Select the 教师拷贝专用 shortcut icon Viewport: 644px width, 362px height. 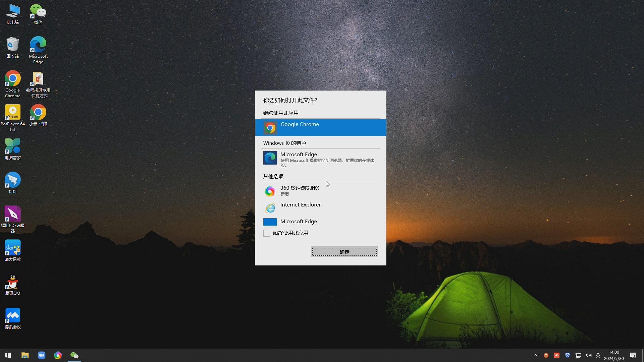(38, 84)
